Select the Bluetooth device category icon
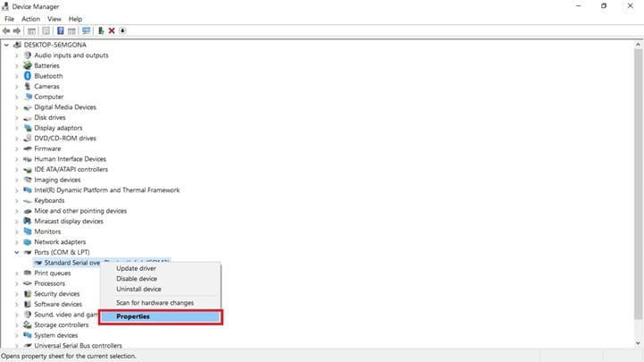 pos(28,76)
